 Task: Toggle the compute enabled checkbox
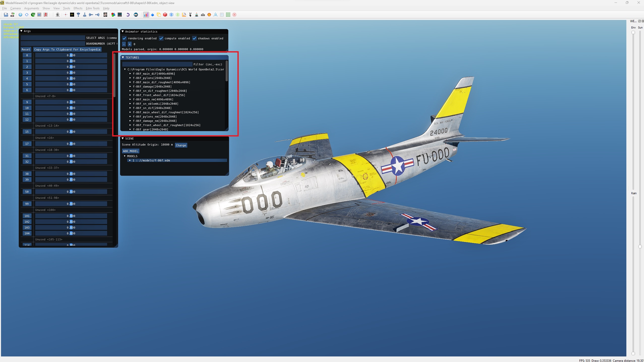pyautogui.click(x=161, y=38)
